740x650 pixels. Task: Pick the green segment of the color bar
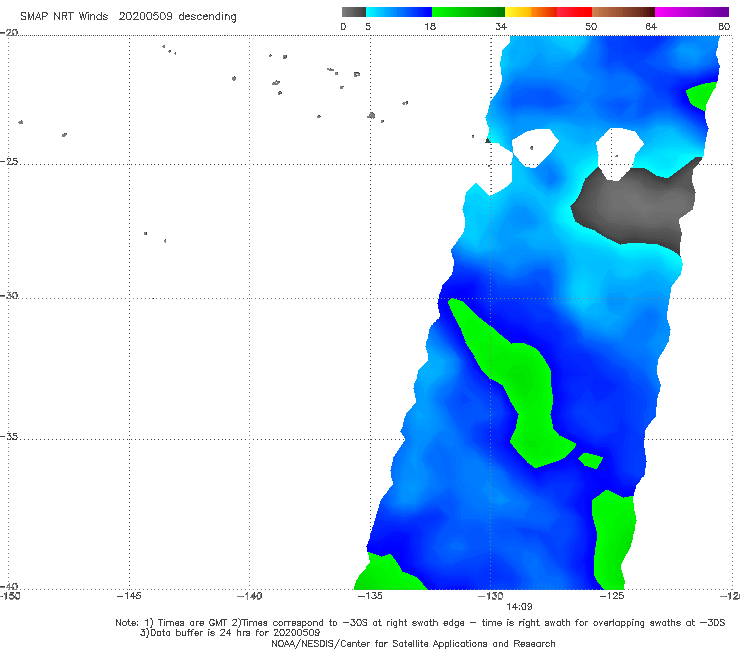click(468, 12)
